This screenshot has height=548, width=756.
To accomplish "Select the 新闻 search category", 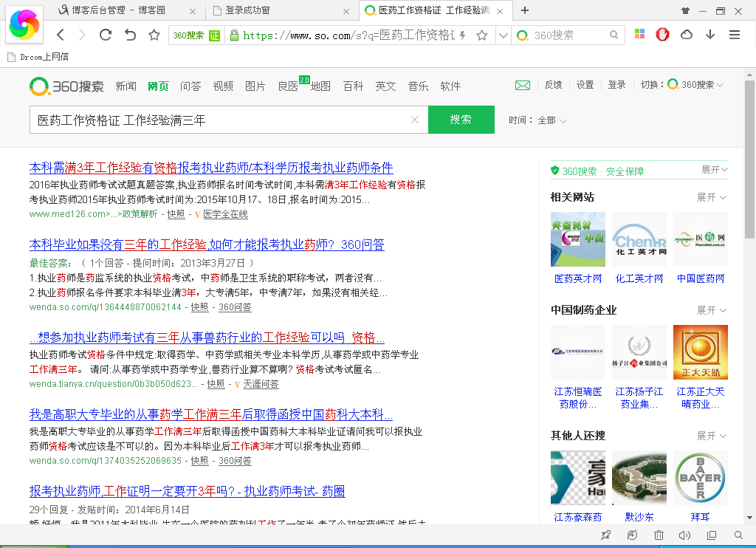I will tap(126, 86).
